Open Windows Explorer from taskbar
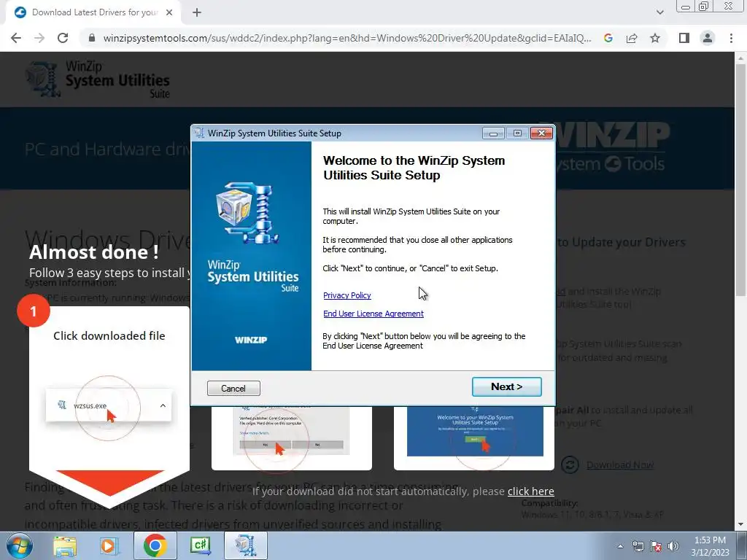The width and height of the screenshot is (747, 560). (65, 545)
